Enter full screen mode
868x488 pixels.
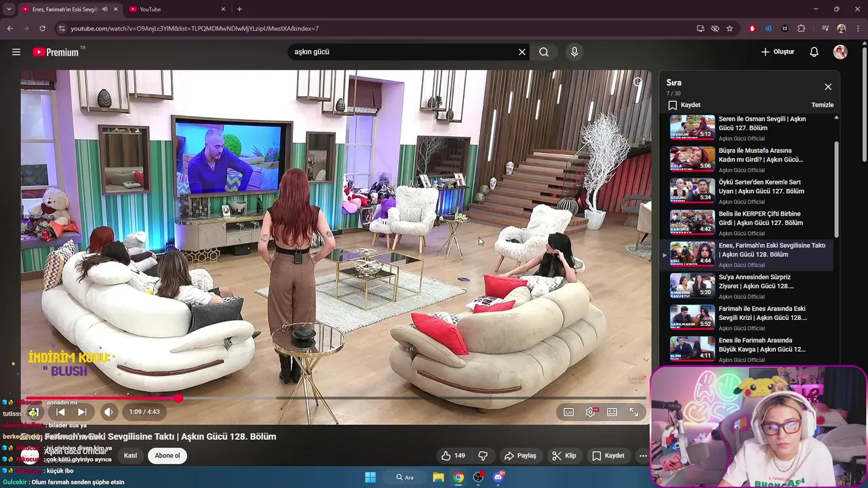click(634, 411)
